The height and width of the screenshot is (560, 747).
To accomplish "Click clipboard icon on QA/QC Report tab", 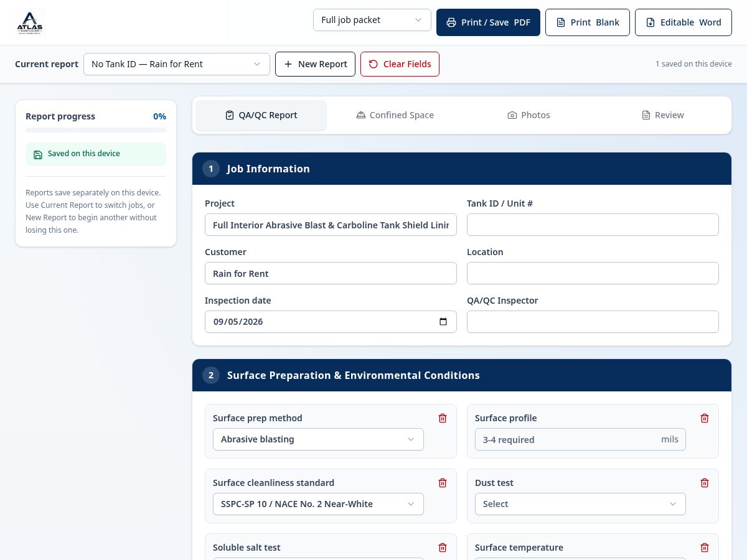I will [230, 115].
